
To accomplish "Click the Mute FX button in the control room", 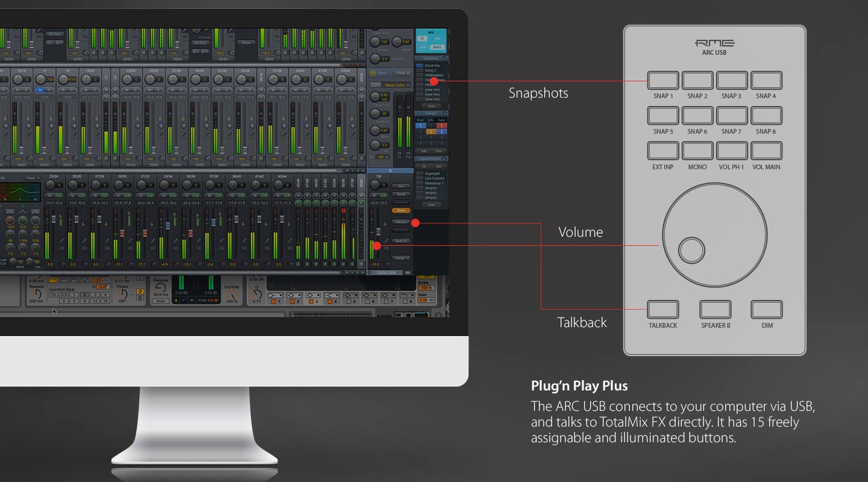I will tap(400, 240).
